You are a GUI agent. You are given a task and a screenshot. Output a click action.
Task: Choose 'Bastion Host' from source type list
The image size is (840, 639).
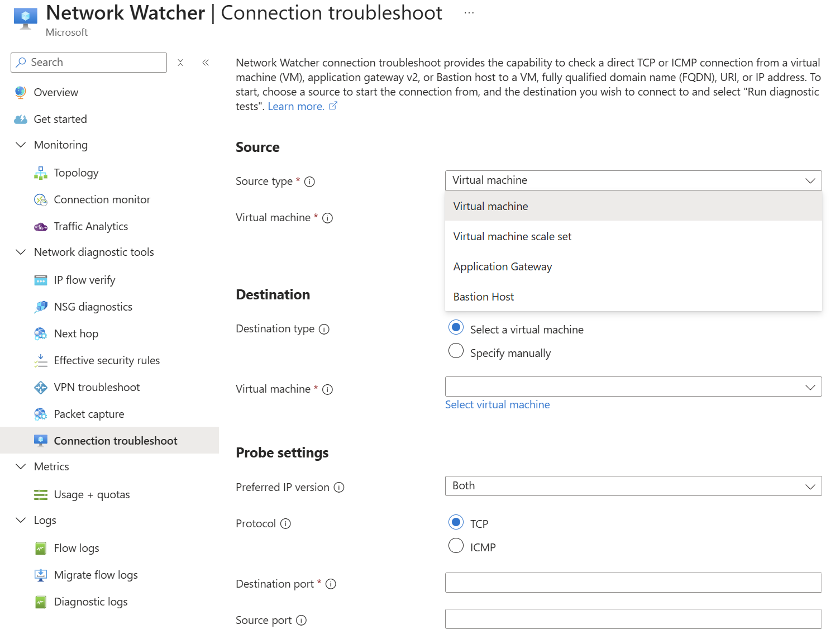(484, 297)
